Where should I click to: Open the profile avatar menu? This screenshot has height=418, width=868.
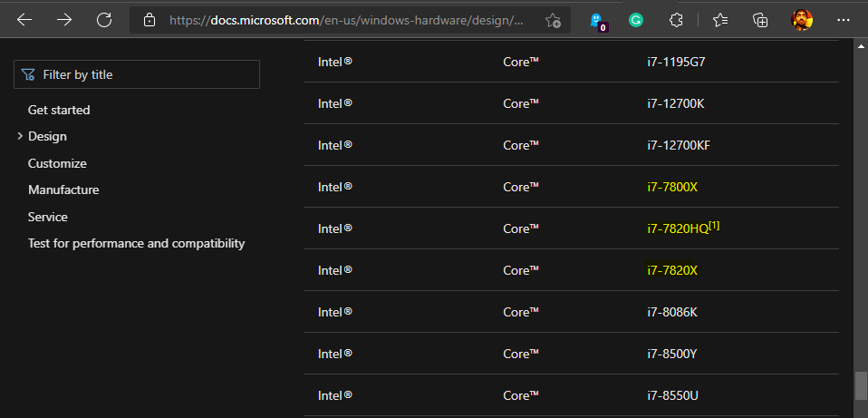coord(802,20)
